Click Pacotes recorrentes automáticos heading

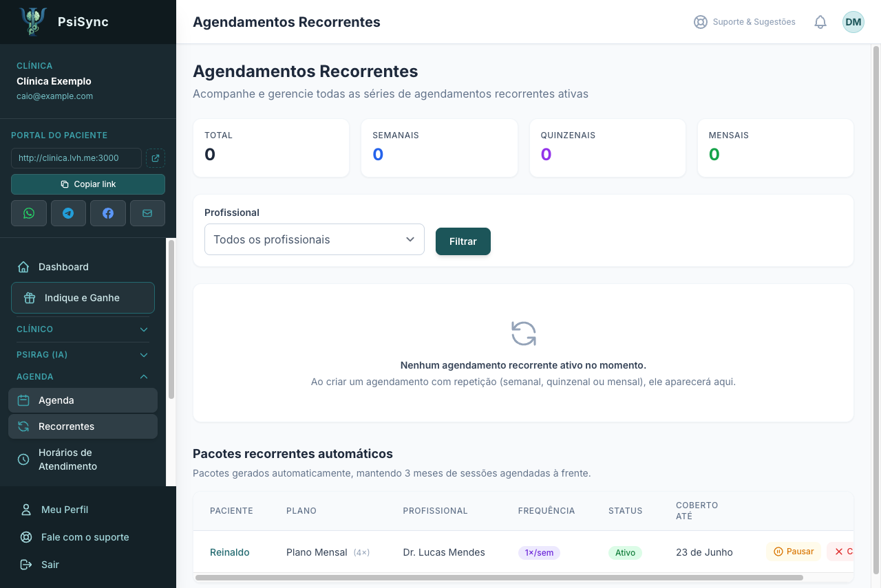(x=293, y=454)
